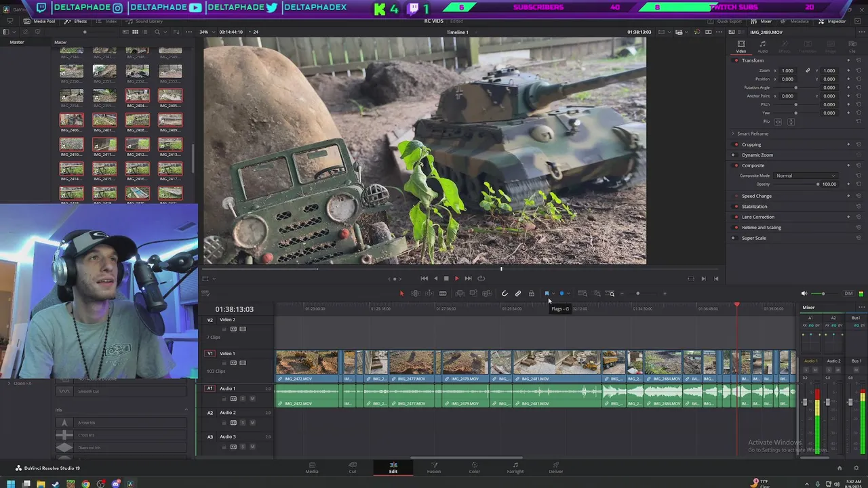Image resolution: width=868 pixels, height=488 pixels.
Task: Select the IMG_2472.MOV video clip
Action: [307, 367]
